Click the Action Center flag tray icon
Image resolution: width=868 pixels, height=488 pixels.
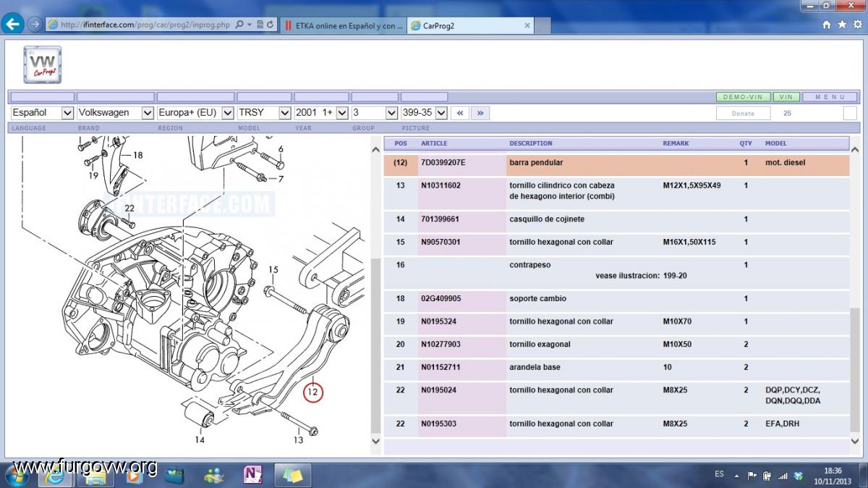(752, 476)
